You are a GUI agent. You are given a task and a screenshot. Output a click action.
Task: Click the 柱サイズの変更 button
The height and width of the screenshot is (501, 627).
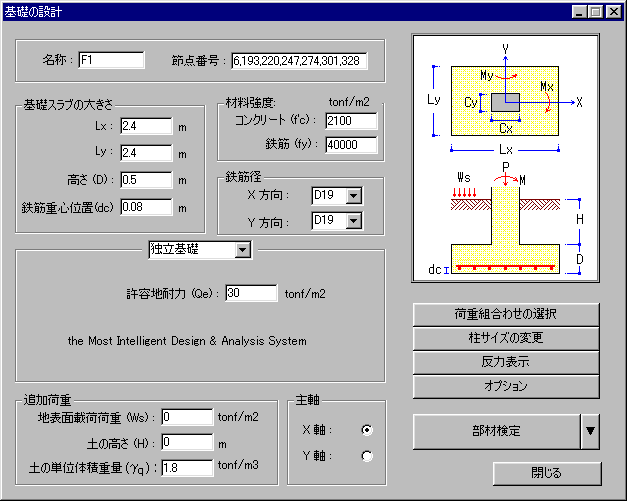[506, 338]
